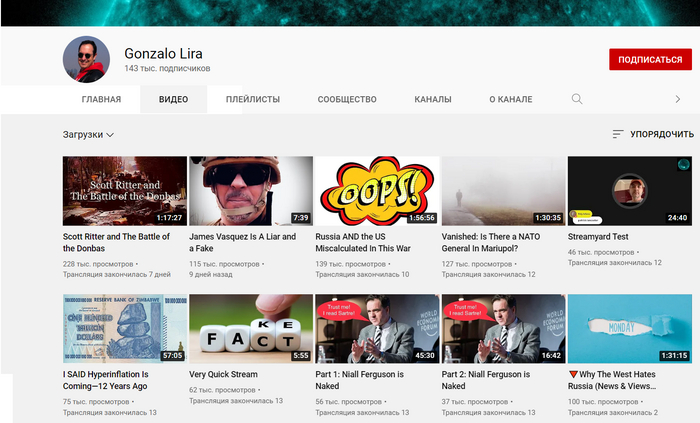Open the ПЛЕЙЛИСТЫ tab
This screenshot has width=700, height=423.
pos(253,99)
